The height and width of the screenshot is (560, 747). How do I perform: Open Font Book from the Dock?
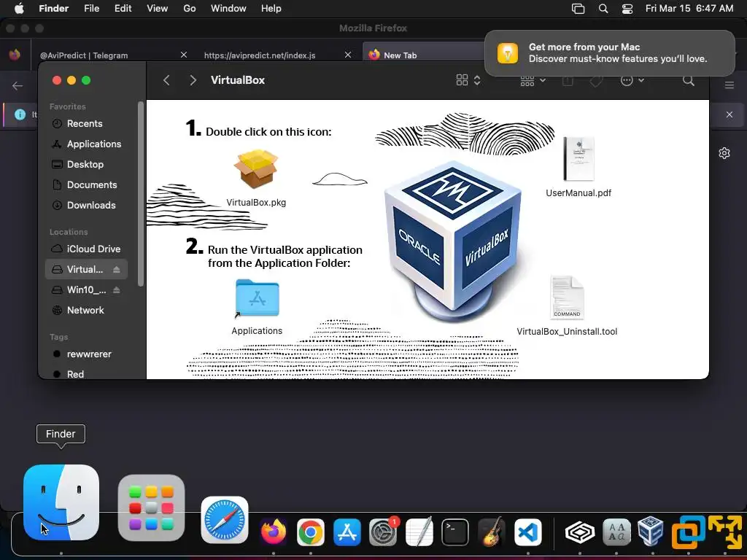click(616, 532)
